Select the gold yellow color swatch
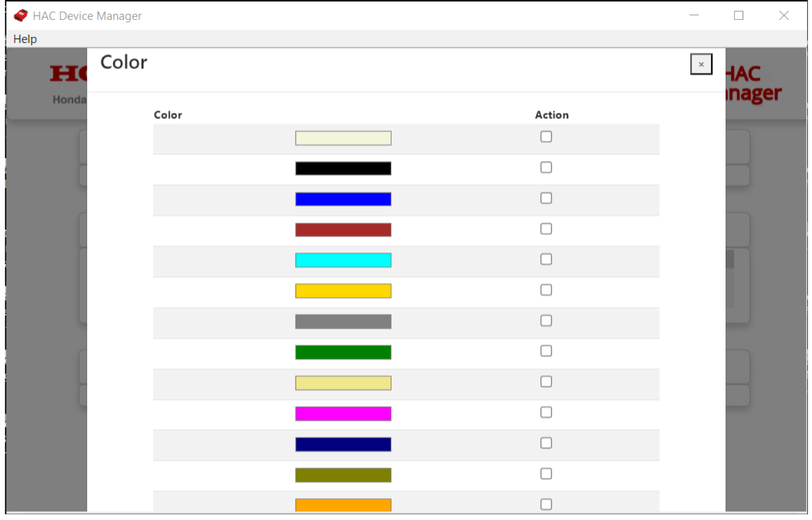The height and width of the screenshot is (520, 812). tap(343, 291)
